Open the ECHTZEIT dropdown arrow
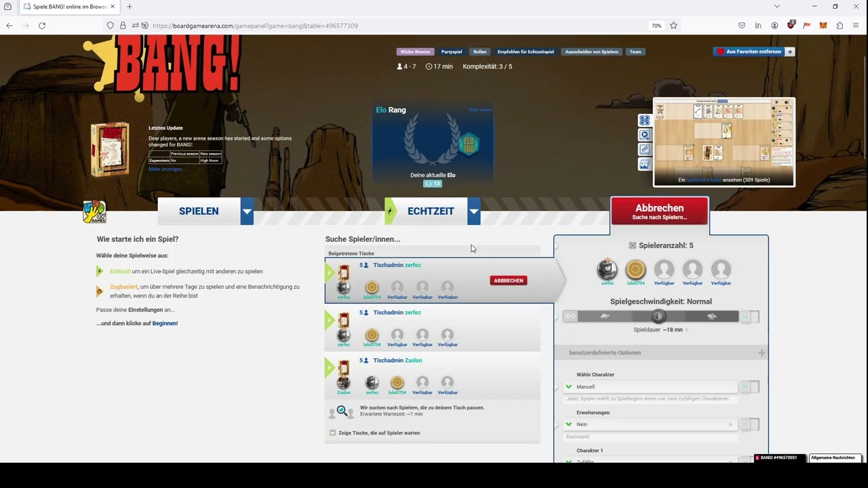Screen dimensions: 868x488 (474, 211)
